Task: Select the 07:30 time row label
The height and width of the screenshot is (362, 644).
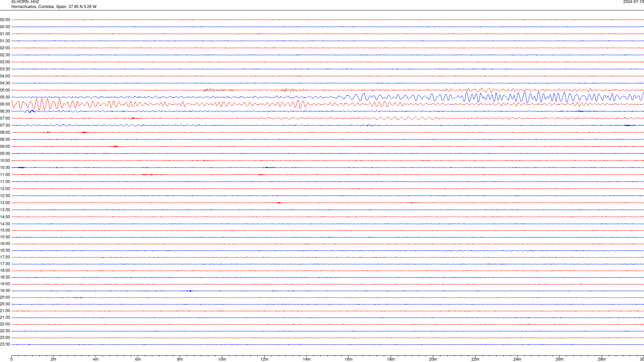Action: 5,125
